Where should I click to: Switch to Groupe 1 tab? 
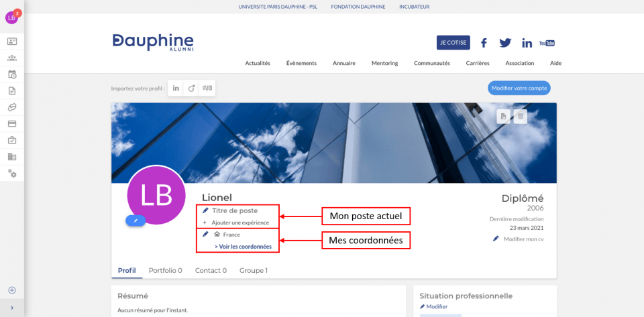coord(254,270)
